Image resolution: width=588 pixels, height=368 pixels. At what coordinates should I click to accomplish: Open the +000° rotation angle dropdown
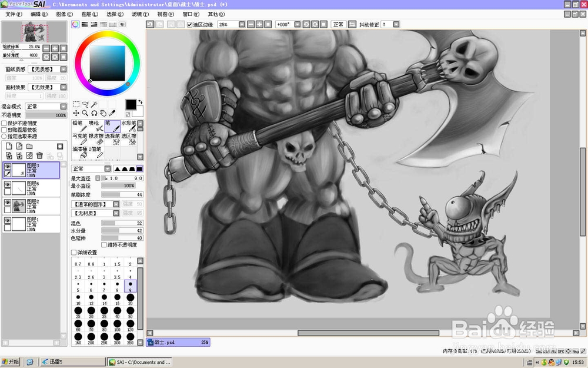[x=298, y=24]
